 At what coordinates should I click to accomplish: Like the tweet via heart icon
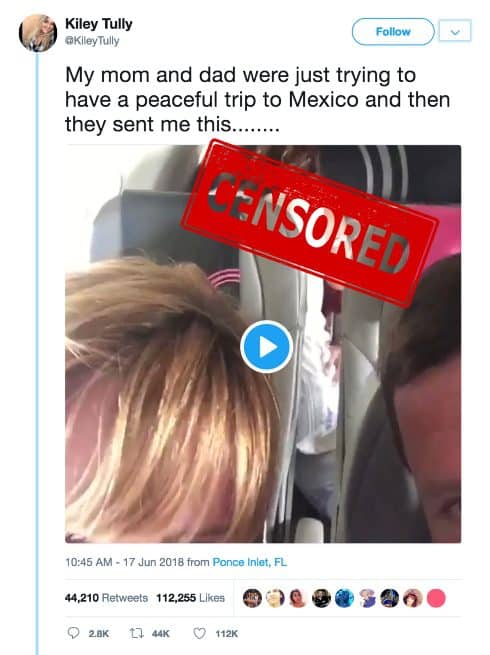tap(200, 633)
